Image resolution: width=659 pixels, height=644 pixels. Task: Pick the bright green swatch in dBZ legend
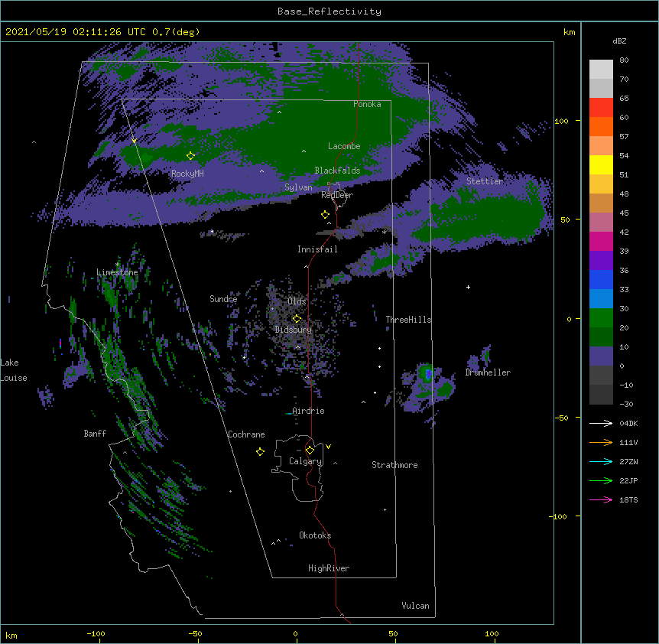coord(601,318)
